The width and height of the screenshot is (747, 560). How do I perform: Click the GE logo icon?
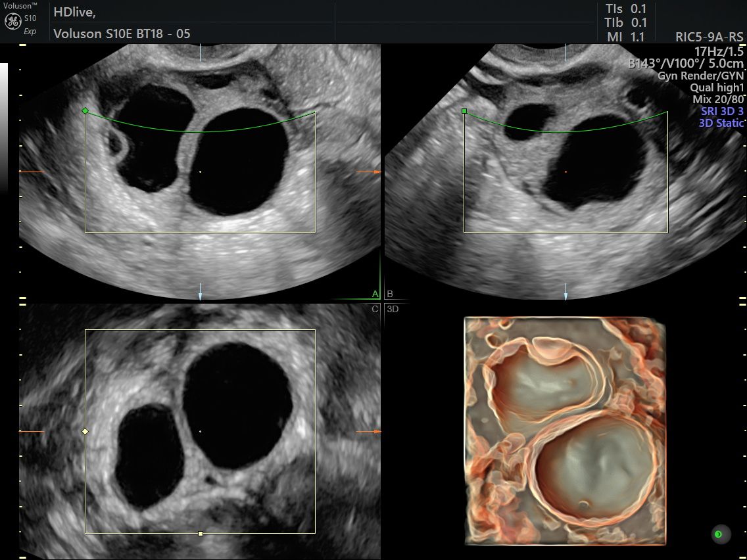[12, 21]
